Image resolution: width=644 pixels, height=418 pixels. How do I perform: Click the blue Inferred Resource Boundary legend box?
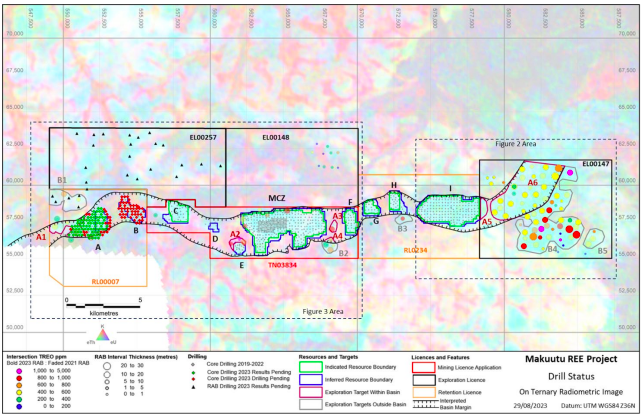pyautogui.click(x=310, y=380)
